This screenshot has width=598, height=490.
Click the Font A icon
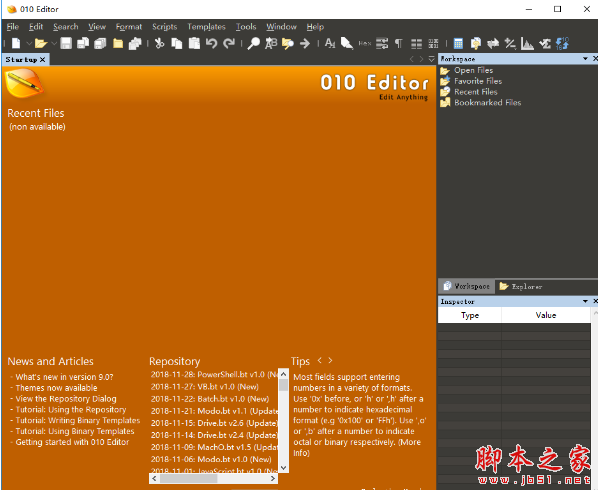tap(330, 43)
